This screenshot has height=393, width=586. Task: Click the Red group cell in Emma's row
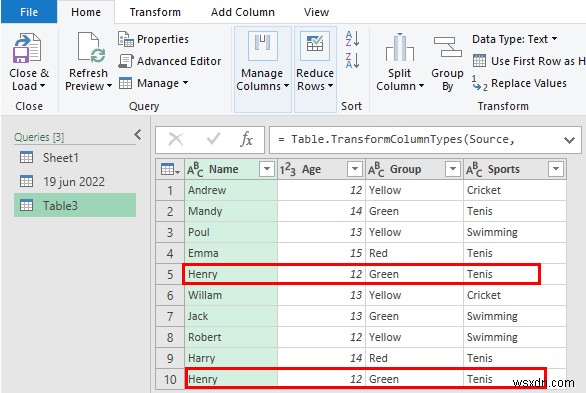tap(414, 253)
